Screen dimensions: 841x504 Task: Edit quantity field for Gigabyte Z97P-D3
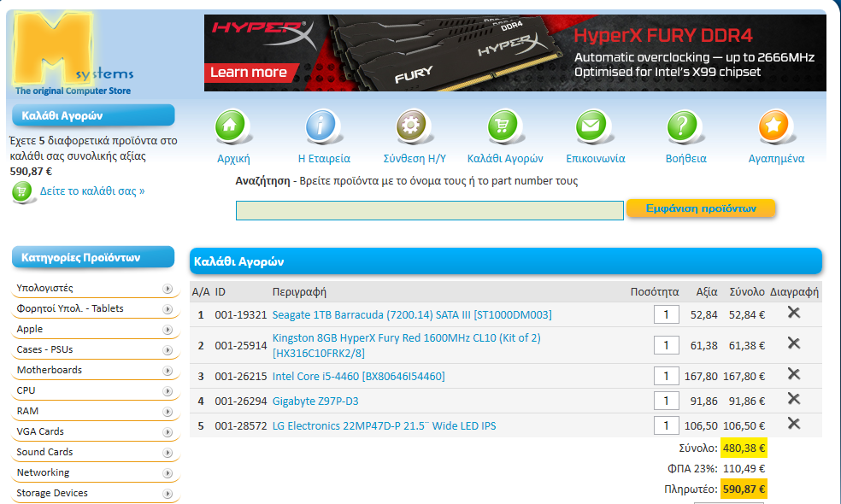(666, 401)
